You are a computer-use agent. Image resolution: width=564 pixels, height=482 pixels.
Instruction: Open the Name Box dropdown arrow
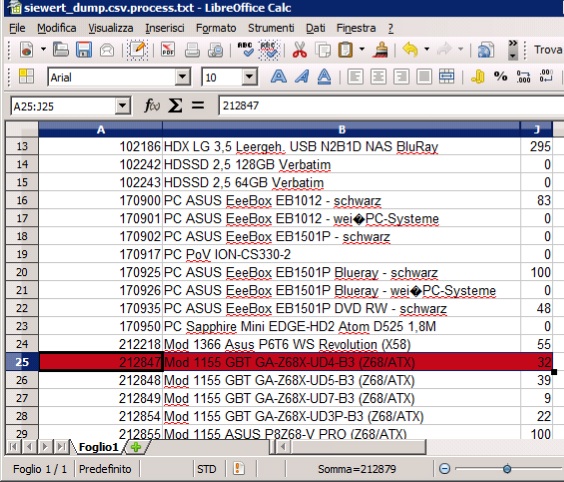(x=123, y=106)
